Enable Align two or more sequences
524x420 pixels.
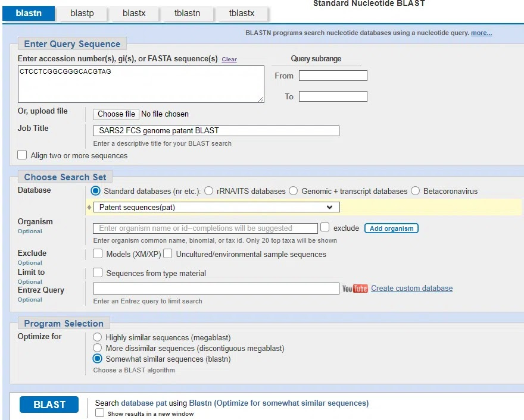(x=22, y=155)
